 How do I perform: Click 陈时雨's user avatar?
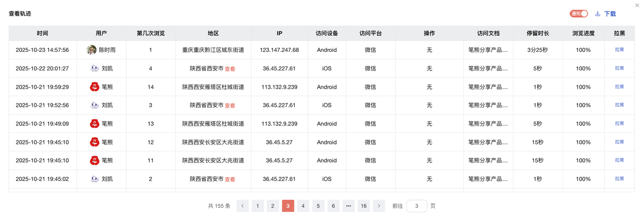pos(92,50)
